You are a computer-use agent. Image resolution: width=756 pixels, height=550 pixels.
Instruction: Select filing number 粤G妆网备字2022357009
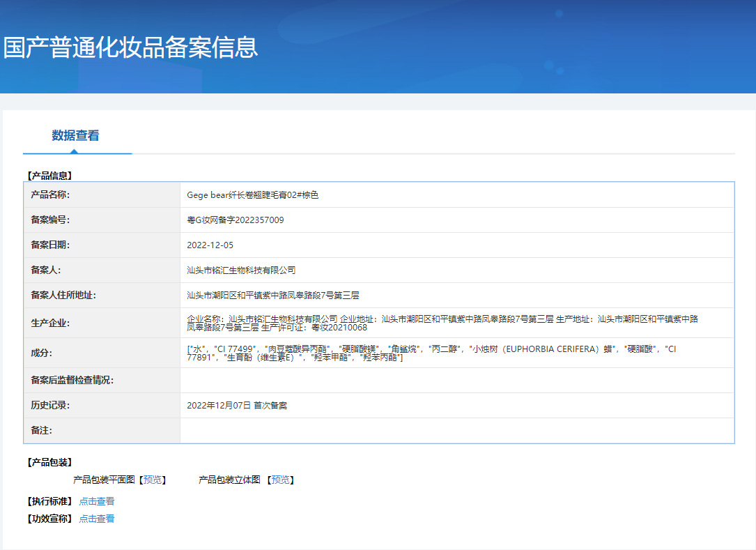click(236, 220)
